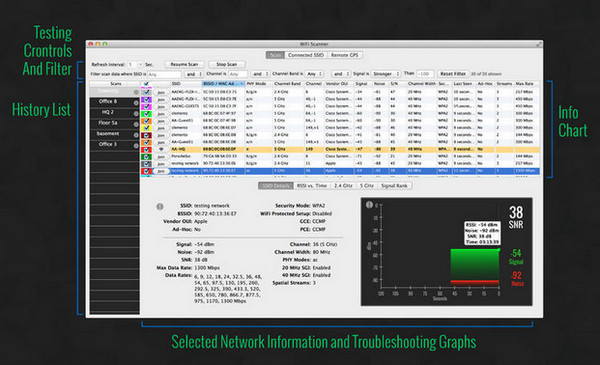Open the Channel Band 'Any' dropdown
Screen dimensions: 600x365
314,74
